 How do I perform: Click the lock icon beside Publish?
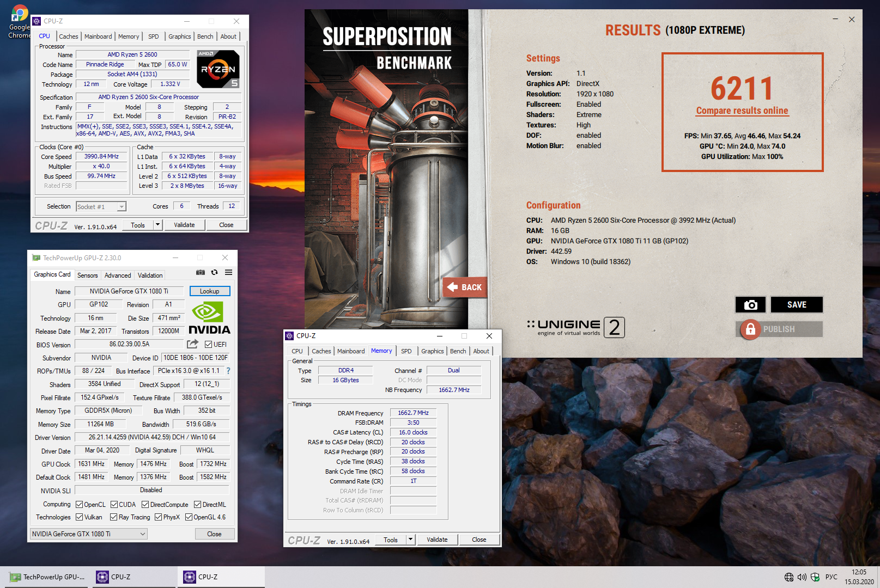tap(750, 329)
